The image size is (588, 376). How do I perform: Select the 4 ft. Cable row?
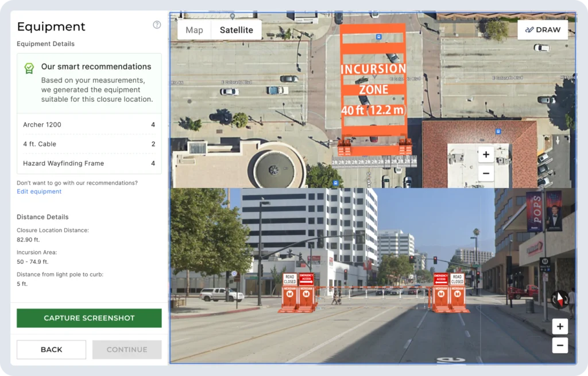(89, 144)
